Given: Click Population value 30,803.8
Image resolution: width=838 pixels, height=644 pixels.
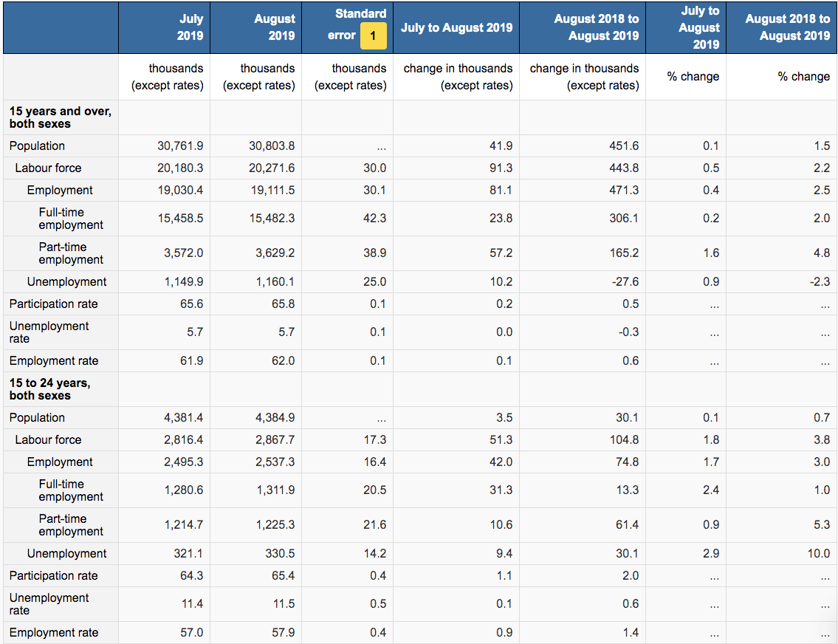Looking at the screenshot, I should (272, 146).
